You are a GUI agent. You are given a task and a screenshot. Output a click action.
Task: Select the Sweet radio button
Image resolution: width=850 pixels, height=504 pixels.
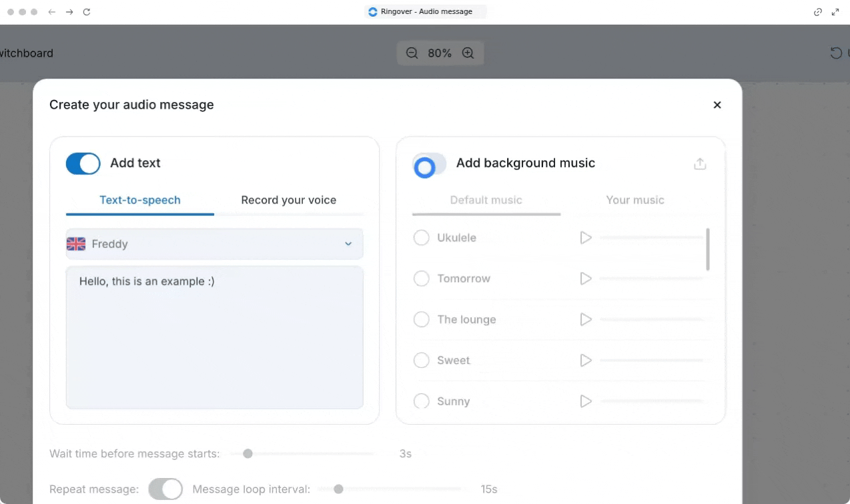421,360
